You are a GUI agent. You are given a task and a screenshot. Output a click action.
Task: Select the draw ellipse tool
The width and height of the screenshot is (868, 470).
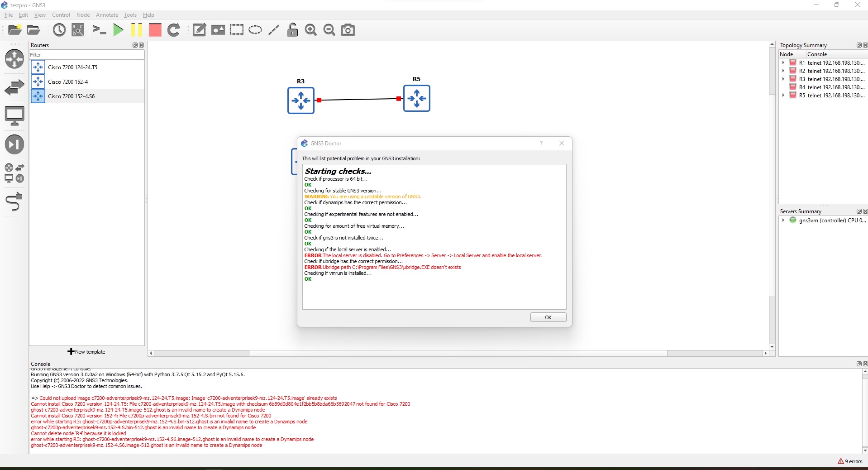click(255, 30)
